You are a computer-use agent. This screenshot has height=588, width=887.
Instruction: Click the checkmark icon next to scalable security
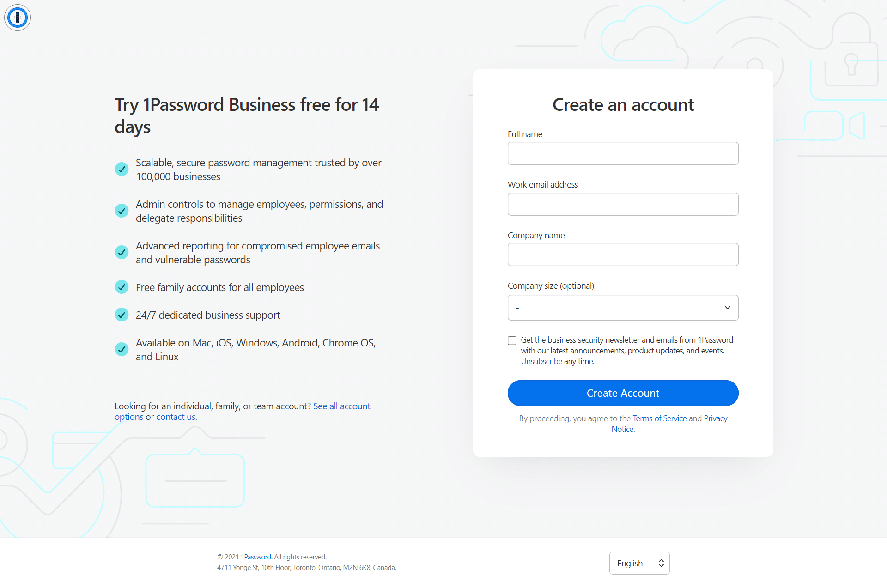pos(122,169)
